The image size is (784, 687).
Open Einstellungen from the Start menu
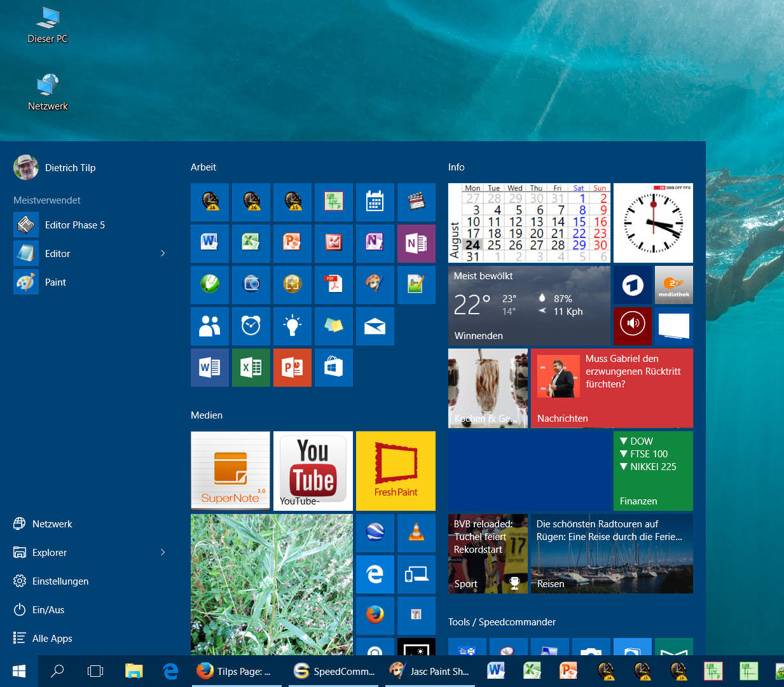point(60,581)
